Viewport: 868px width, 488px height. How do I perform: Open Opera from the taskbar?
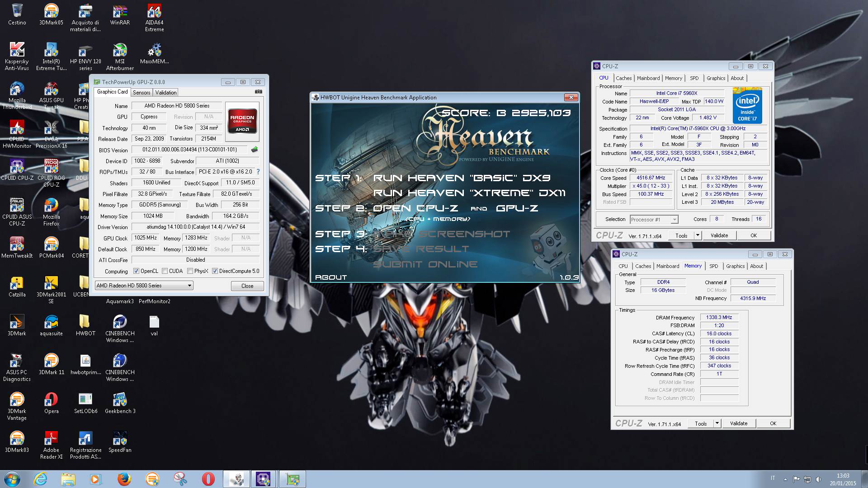pos(208,479)
